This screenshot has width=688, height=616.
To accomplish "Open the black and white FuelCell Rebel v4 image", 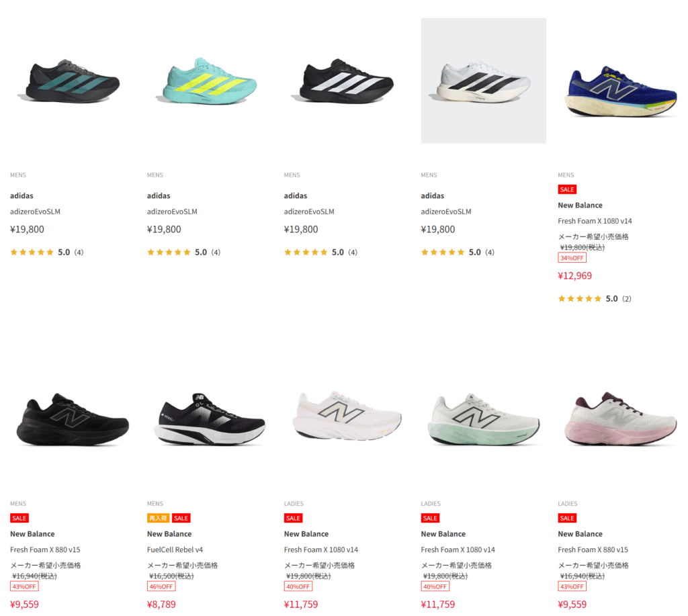I will (x=210, y=419).
